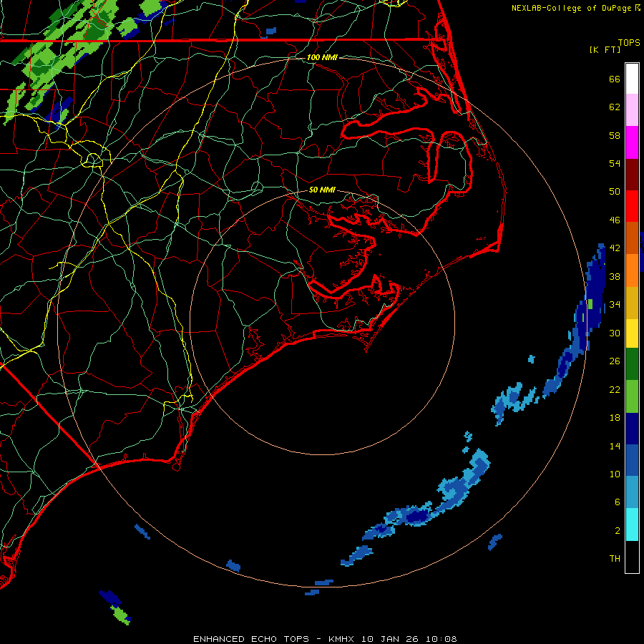Viewport: 644px width, 644px height.
Task: Click the dark red 54 kft legend color
Action: click(x=632, y=174)
